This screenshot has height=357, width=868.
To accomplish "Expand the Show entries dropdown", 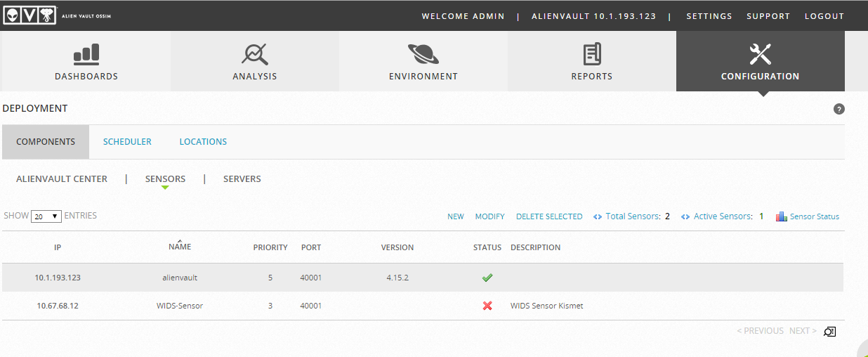I will pos(47,216).
